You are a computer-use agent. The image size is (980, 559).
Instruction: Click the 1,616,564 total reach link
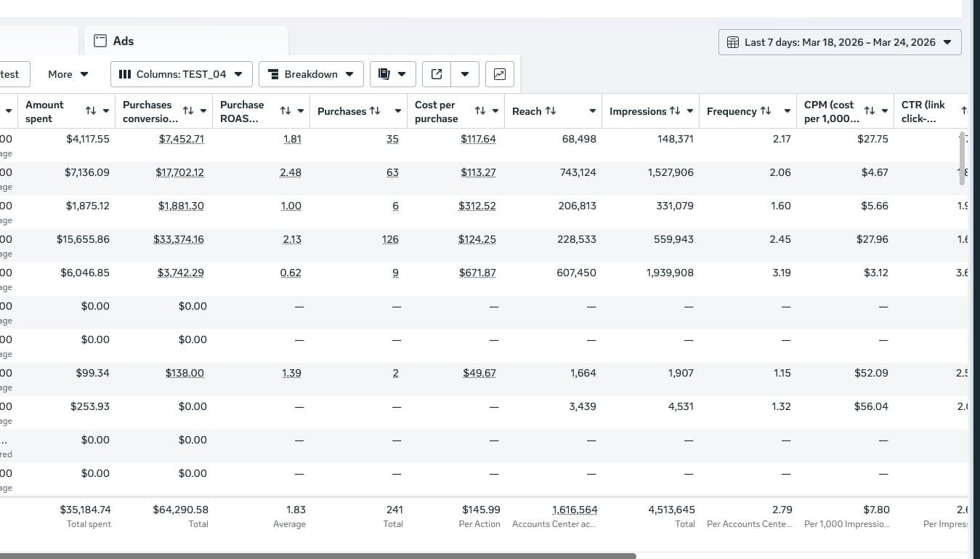575,510
